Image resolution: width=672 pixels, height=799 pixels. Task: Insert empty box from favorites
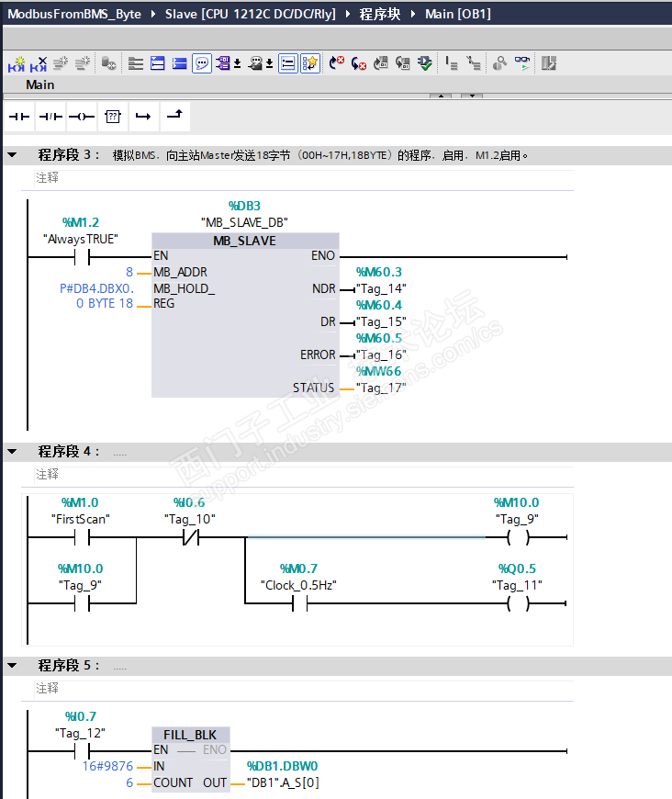(x=113, y=117)
